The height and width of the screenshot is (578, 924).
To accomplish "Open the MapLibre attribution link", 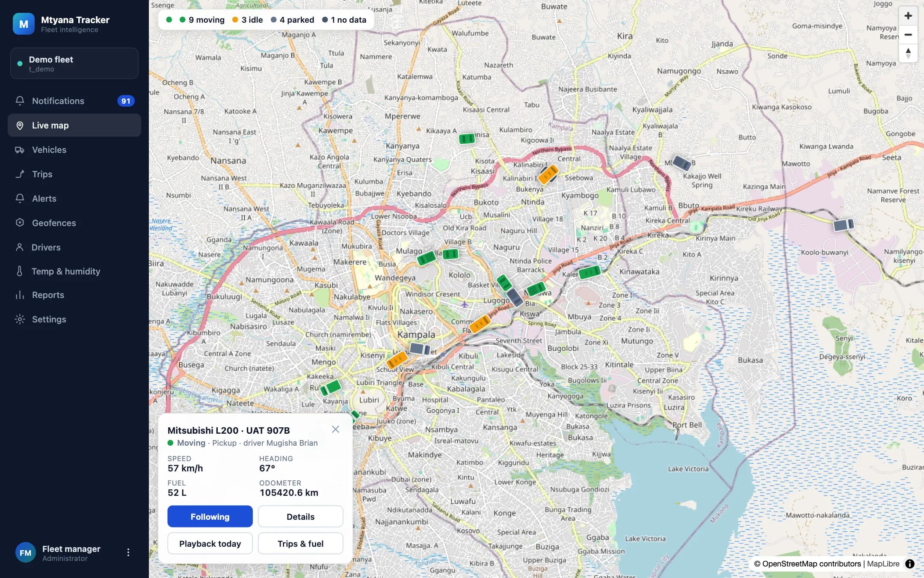I will pyautogui.click(x=883, y=564).
